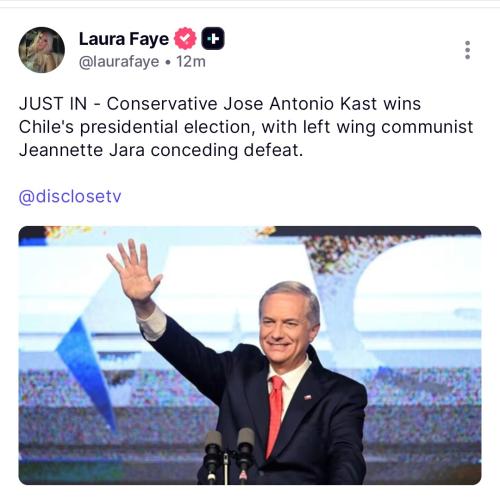This screenshot has width=500, height=499.
Task: Open the three-dot post options menu
Action: click(x=467, y=50)
